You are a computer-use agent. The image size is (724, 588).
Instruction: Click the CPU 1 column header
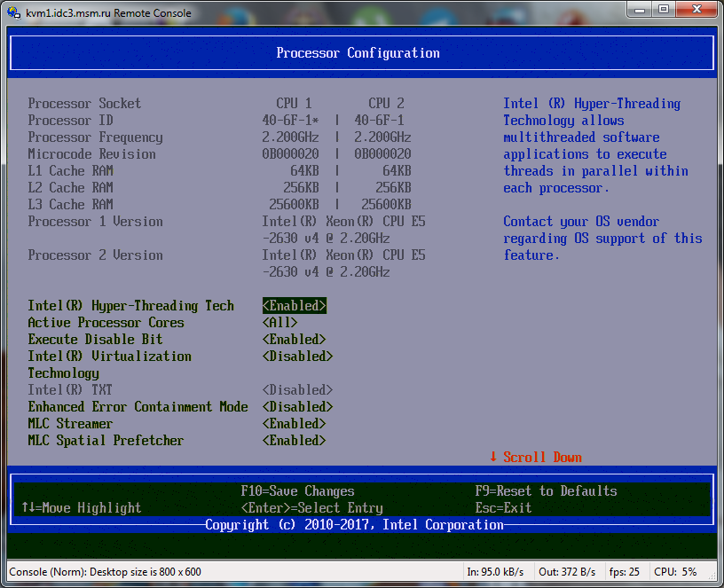(294, 104)
